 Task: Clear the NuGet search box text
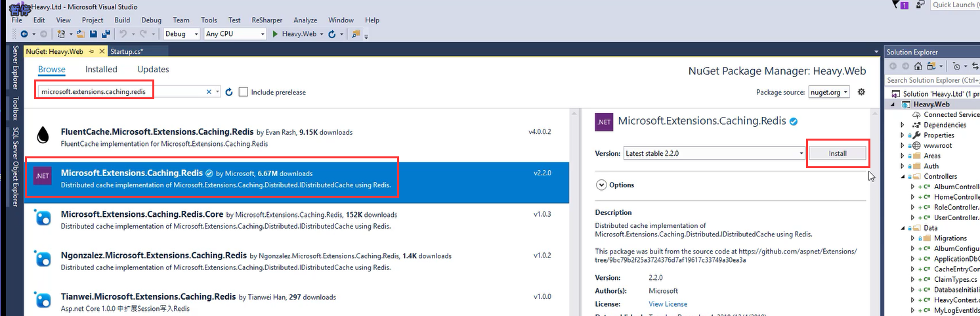coord(210,92)
